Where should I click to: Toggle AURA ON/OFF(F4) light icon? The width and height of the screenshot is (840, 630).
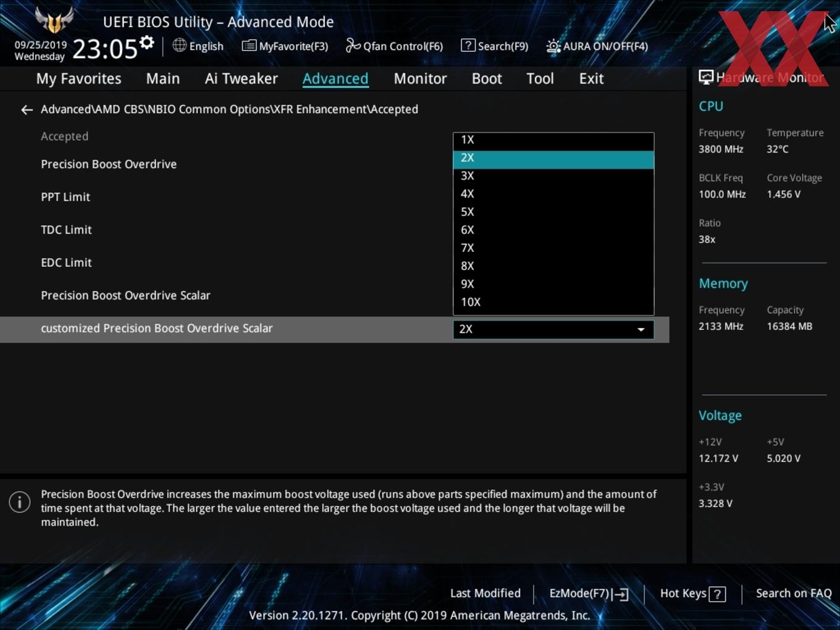(553, 46)
